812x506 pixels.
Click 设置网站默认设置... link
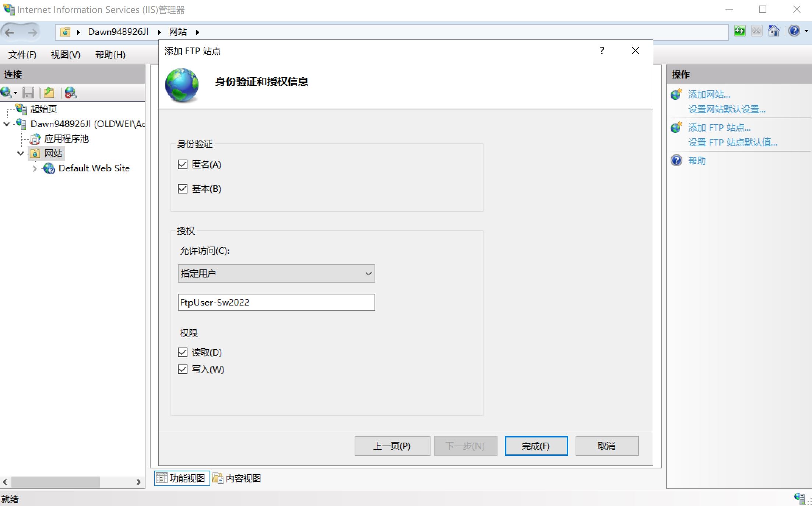727,109
